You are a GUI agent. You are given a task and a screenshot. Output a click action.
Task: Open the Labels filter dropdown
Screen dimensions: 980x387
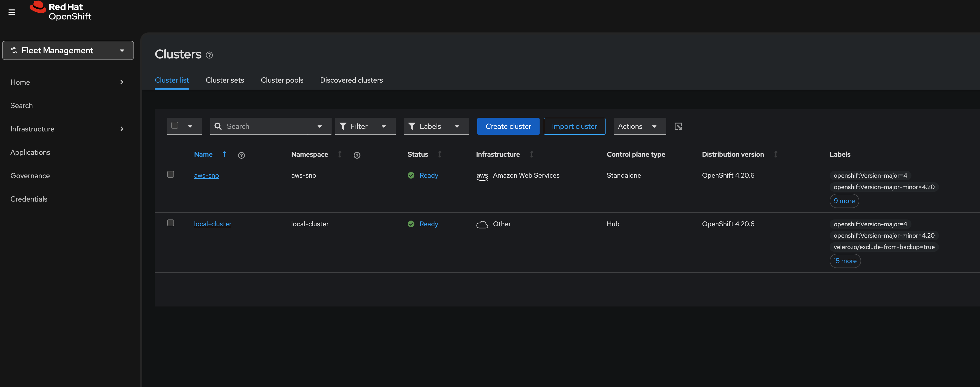point(435,126)
